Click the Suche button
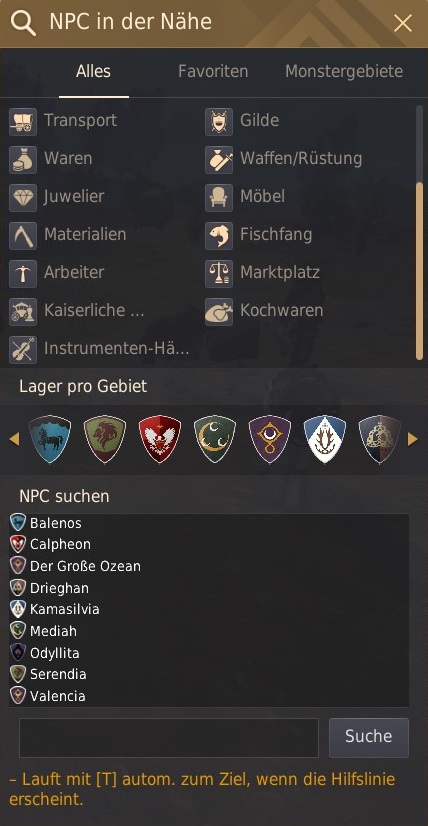 pos(368,737)
